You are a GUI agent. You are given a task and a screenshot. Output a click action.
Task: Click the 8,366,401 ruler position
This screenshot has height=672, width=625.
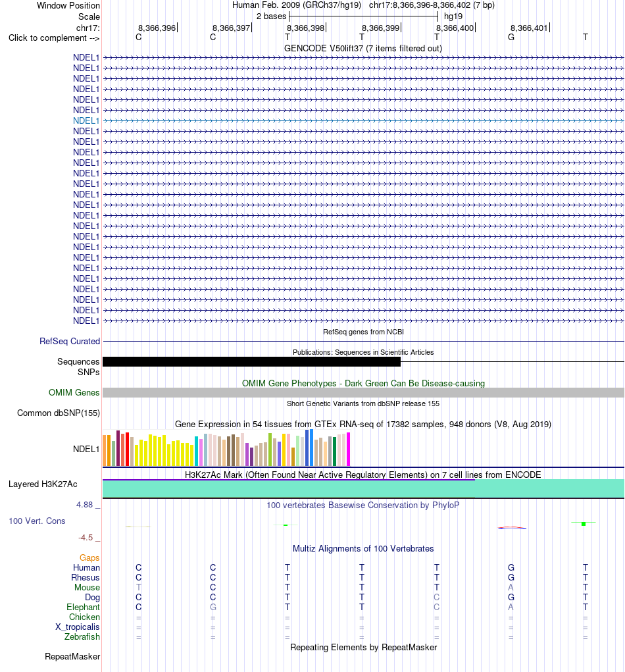coord(529,28)
